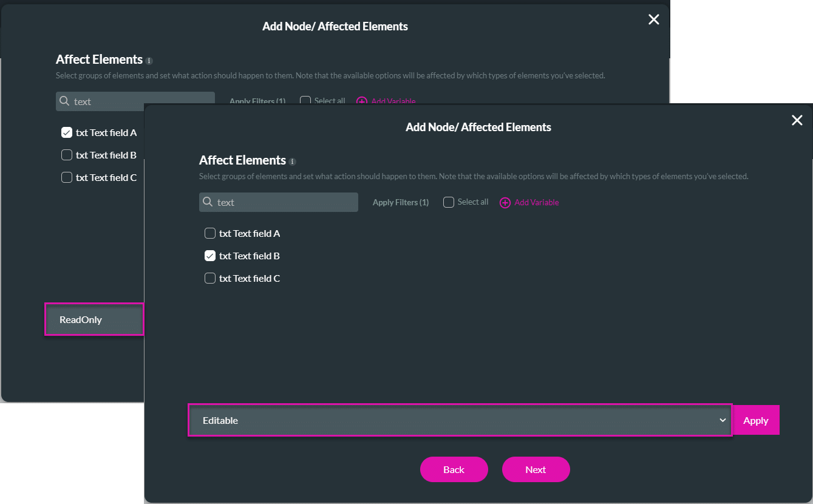This screenshot has width=813, height=504.
Task: Expand Apply Filters (1) in the front dialog
Action: point(400,202)
